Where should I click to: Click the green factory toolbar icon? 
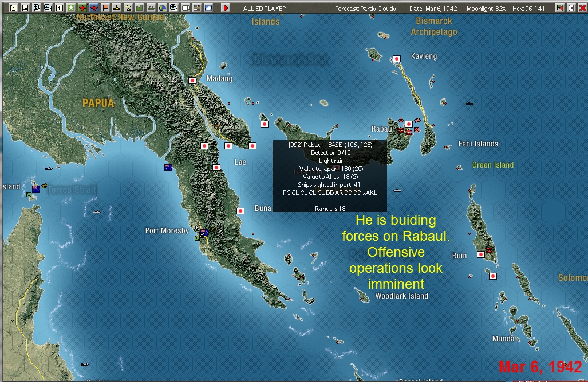pos(140,8)
